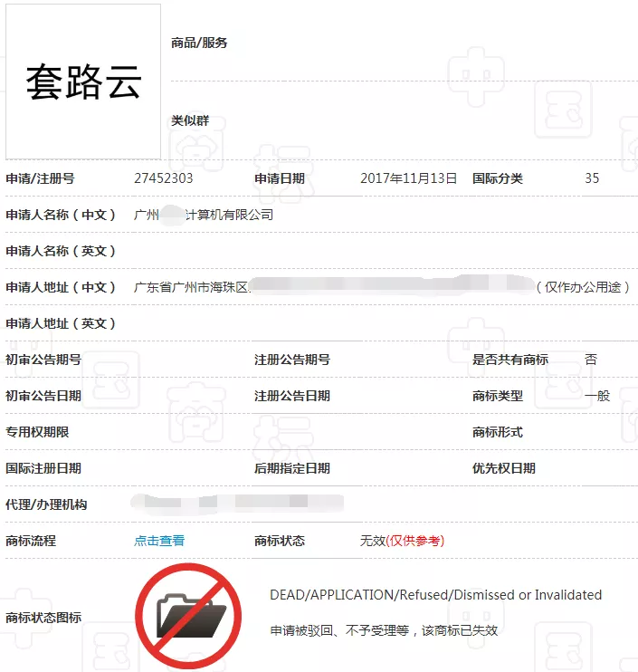Click the 申请人地址（英文） label
Image resolution: width=638 pixels, height=672 pixels.
click(62, 323)
